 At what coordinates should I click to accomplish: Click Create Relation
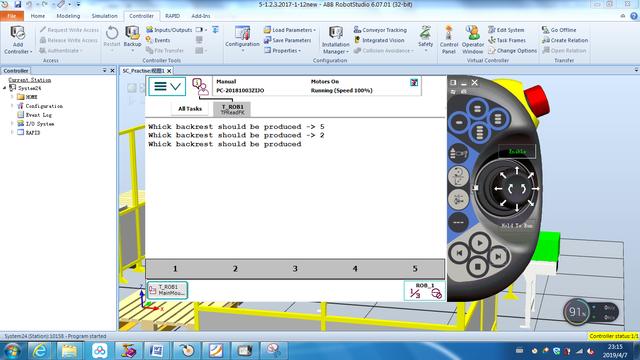coord(565,40)
